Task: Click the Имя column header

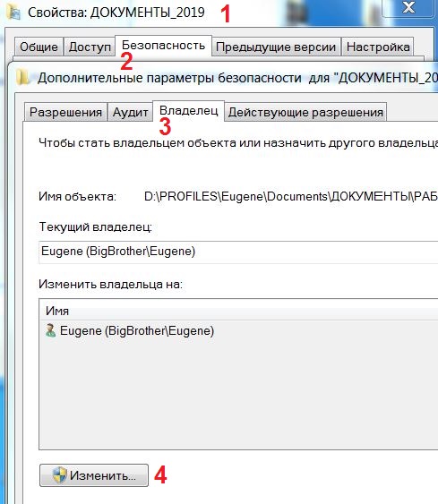Action: pyautogui.click(x=238, y=311)
